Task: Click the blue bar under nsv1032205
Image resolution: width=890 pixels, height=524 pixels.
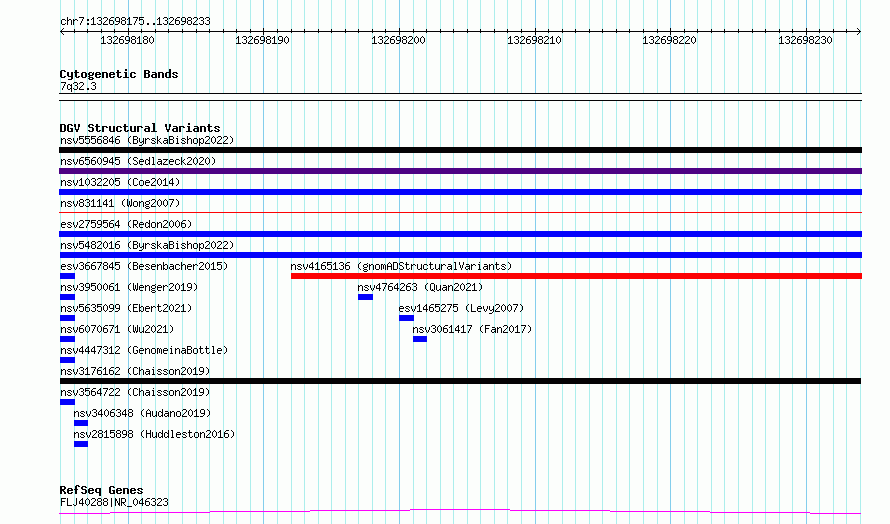Action: tap(460, 192)
